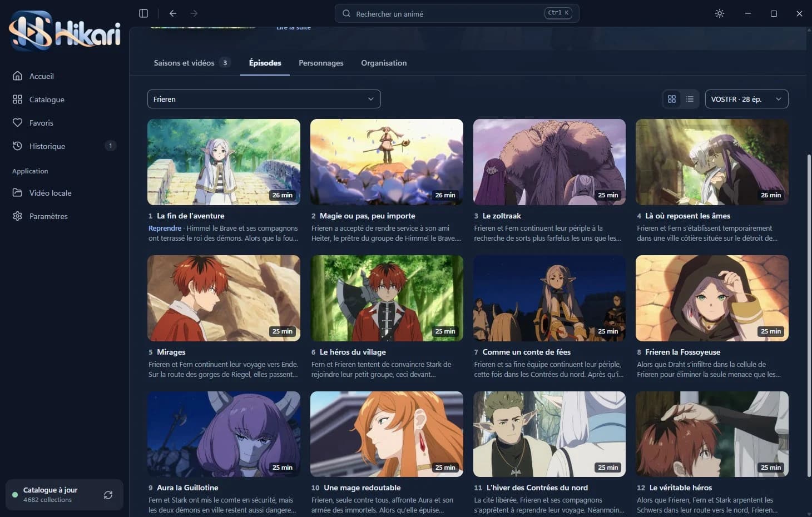Image resolution: width=812 pixels, height=517 pixels.
Task: Switch to the Organisation tab
Action: point(384,63)
